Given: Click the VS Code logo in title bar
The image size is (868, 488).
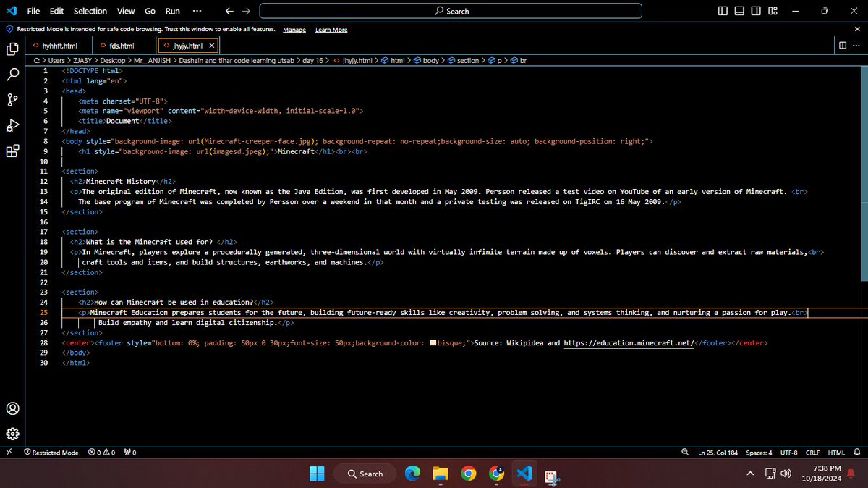Looking at the screenshot, I should coord(10,11).
